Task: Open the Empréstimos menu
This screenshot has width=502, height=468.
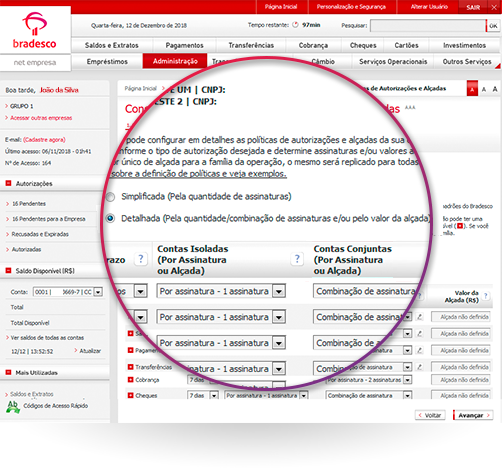Action: pyautogui.click(x=107, y=61)
